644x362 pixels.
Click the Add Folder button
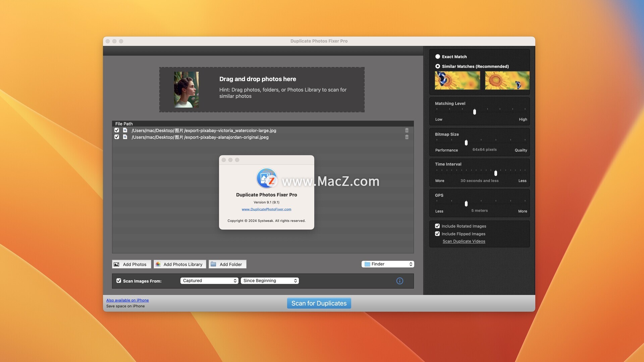227,264
